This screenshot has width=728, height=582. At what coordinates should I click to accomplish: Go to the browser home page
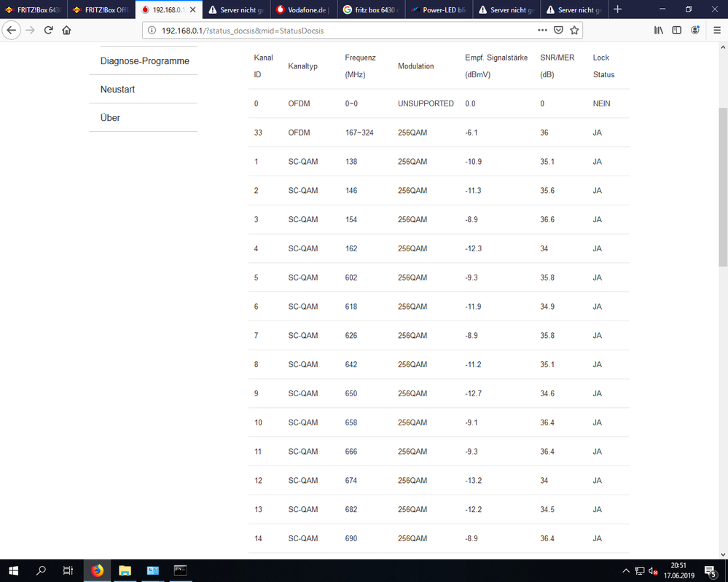tap(68, 31)
